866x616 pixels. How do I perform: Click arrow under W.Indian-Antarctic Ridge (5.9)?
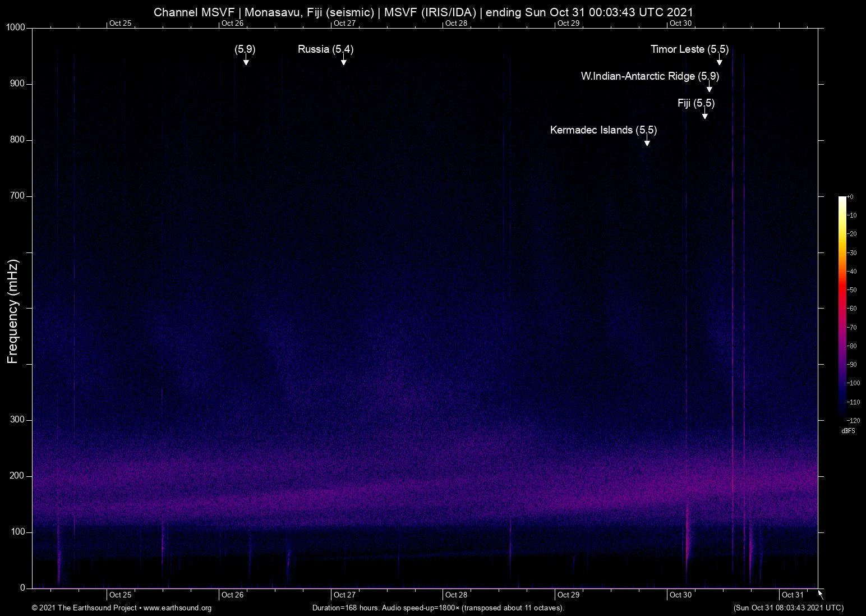[709, 87]
